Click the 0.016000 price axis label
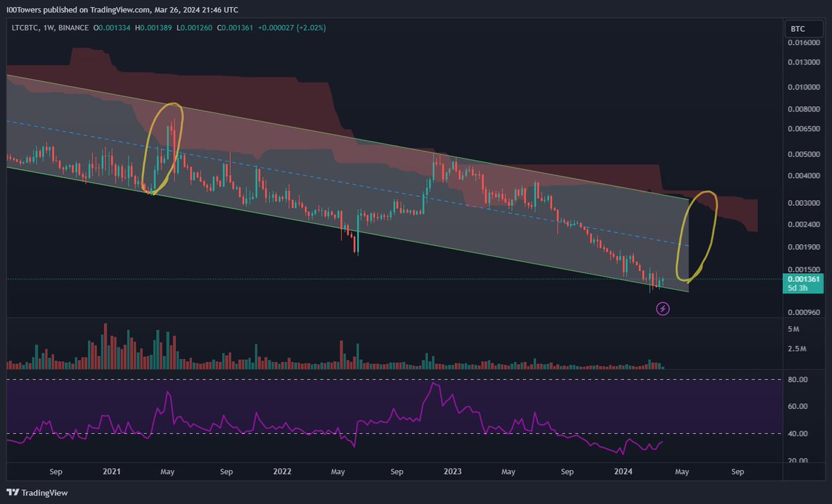The height and width of the screenshot is (504, 832). tap(805, 42)
